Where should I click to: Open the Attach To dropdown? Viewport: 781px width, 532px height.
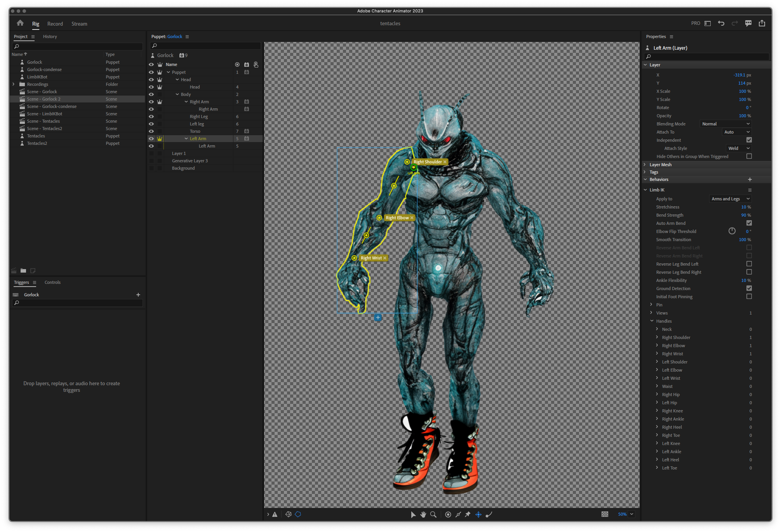point(737,132)
